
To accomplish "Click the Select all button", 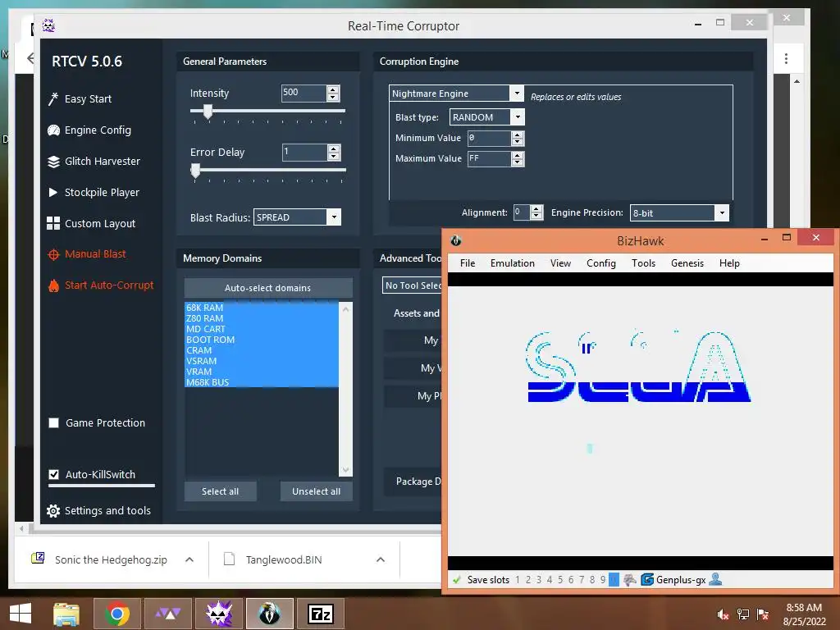I will (x=220, y=491).
